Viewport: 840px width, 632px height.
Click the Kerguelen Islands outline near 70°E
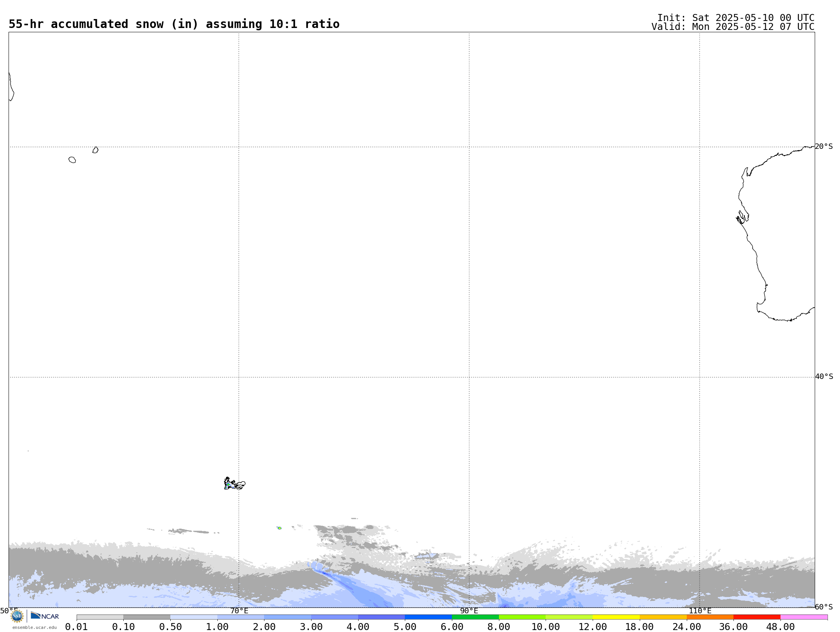234,484
